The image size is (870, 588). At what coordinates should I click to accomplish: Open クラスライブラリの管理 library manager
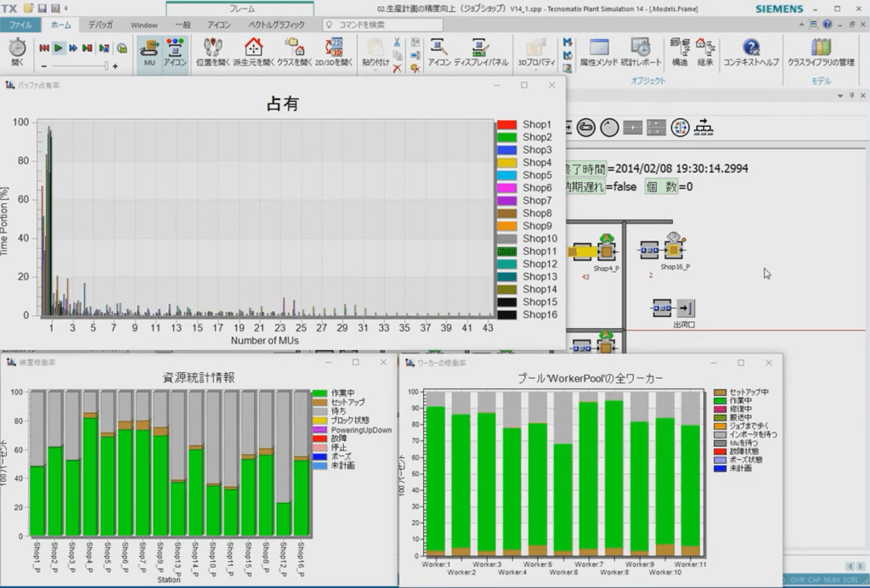[x=821, y=51]
